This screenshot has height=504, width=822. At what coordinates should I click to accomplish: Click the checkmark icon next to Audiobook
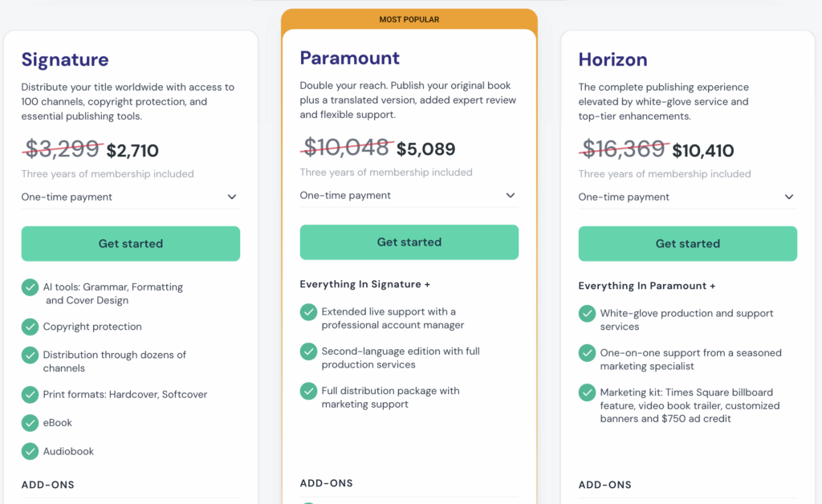point(30,451)
